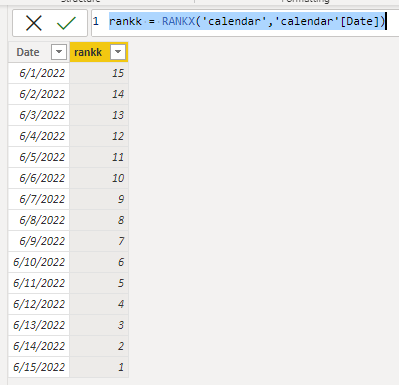The width and height of the screenshot is (399, 385).
Task: Select rank value 14 cell
Action: click(x=99, y=94)
